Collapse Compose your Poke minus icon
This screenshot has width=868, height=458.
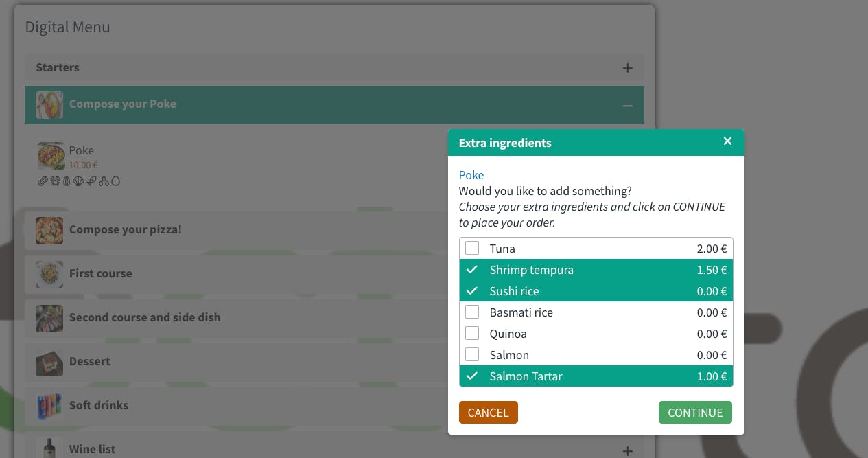click(627, 105)
